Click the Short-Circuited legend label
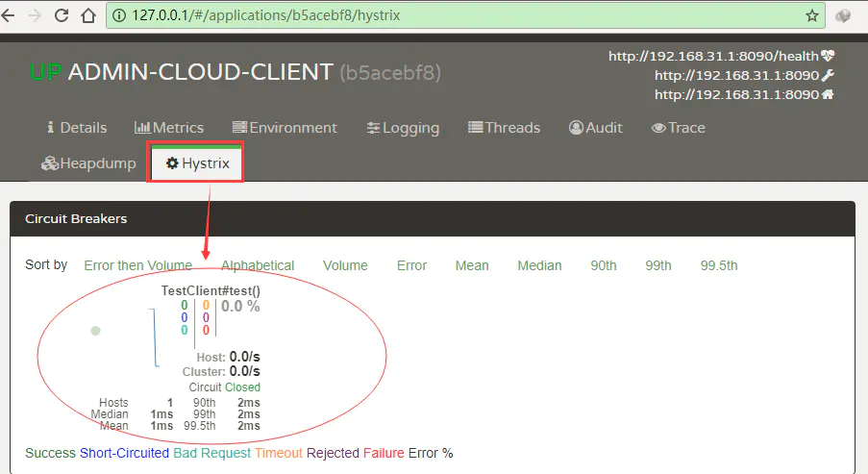This screenshot has width=868, height=474. 125,453
